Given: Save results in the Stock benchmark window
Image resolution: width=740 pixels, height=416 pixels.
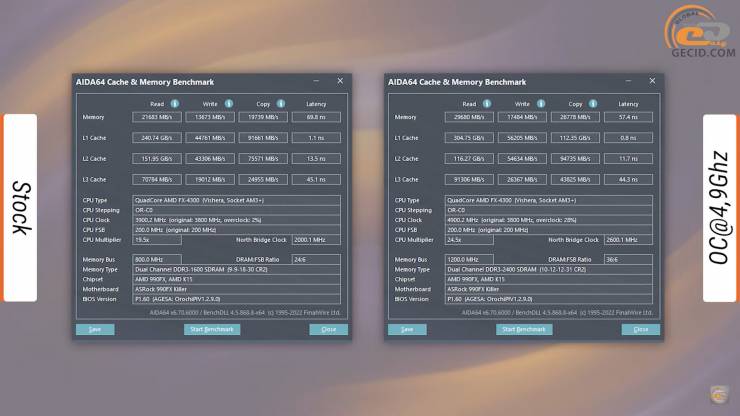Looking at the screenshot, I should (95, 330).
